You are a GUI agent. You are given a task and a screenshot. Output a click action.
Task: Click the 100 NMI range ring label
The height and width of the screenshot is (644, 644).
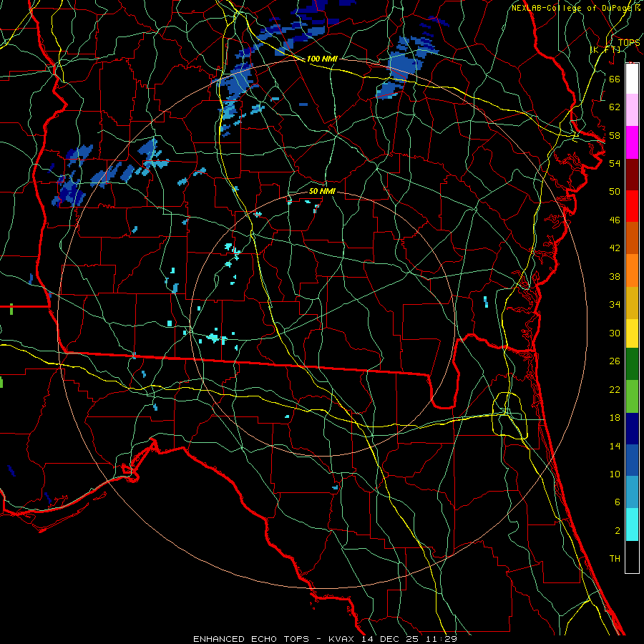[x=322, y=59]
